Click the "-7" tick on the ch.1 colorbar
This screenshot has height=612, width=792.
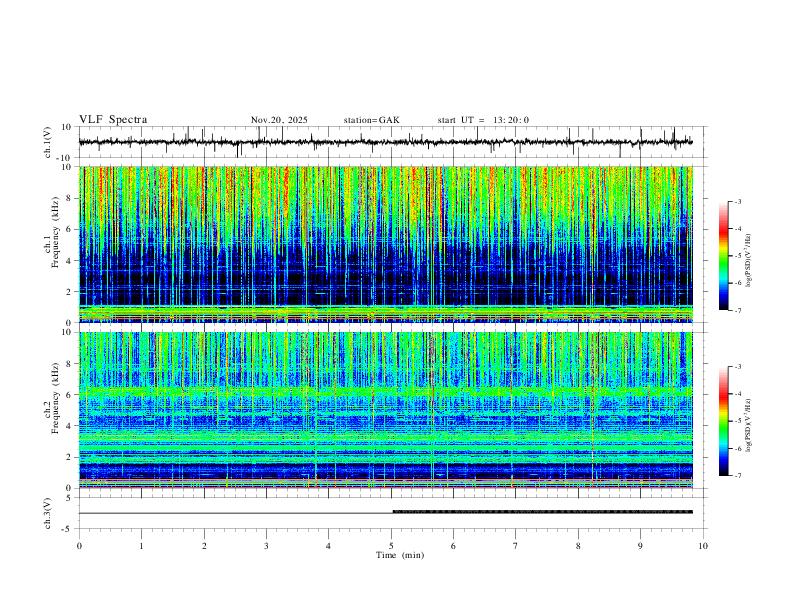(737, 310)
